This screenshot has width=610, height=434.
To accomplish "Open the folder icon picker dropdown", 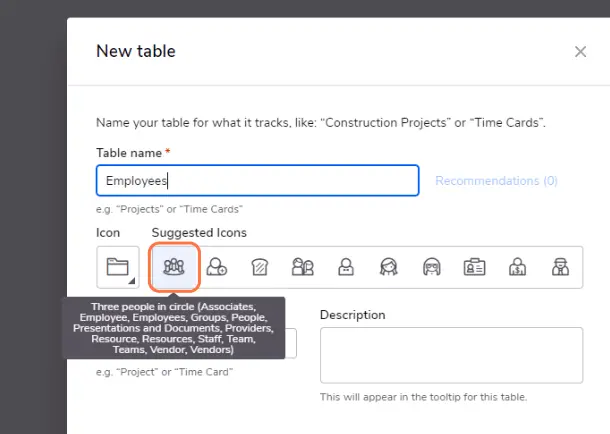I will coord(118,267).
